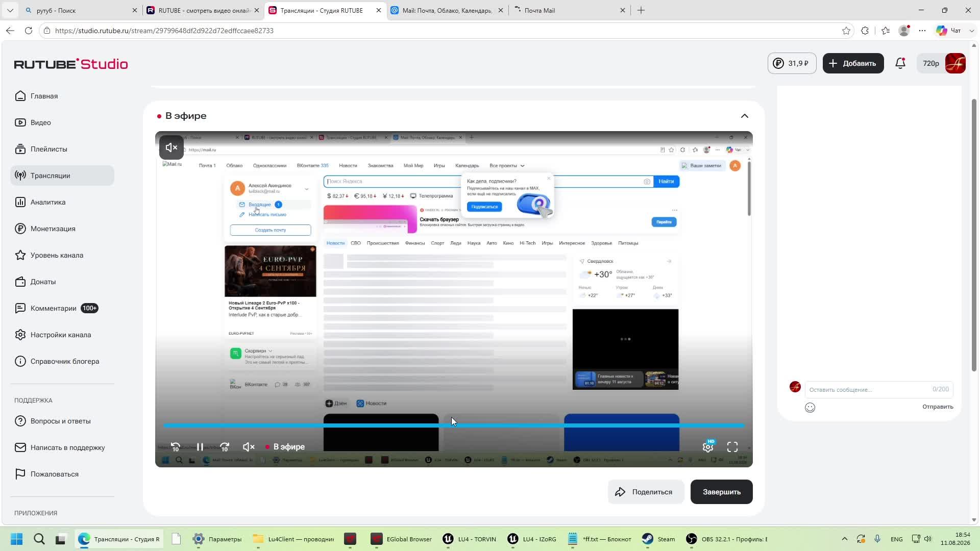Viewport: 980px width, 551px height.
Task: Open OBS from the taskbar
Action: (x=727, y=539)
